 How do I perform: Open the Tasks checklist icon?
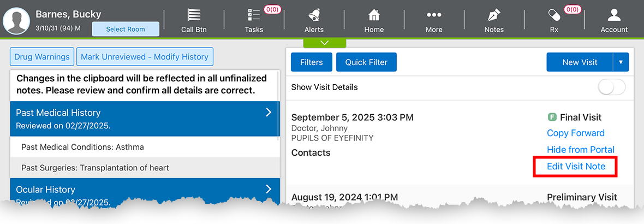254,15
